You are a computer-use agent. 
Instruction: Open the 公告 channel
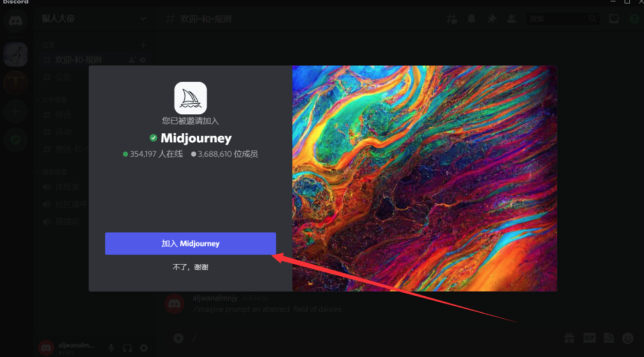click(x=63, y=77)
